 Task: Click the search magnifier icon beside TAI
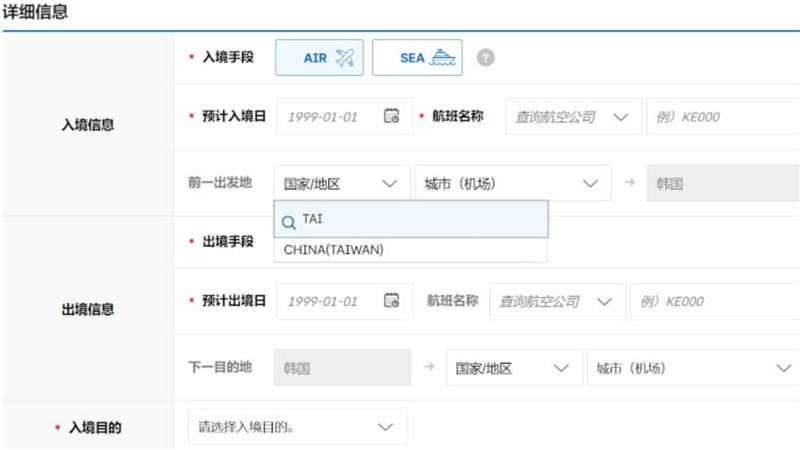click(289, 220)
